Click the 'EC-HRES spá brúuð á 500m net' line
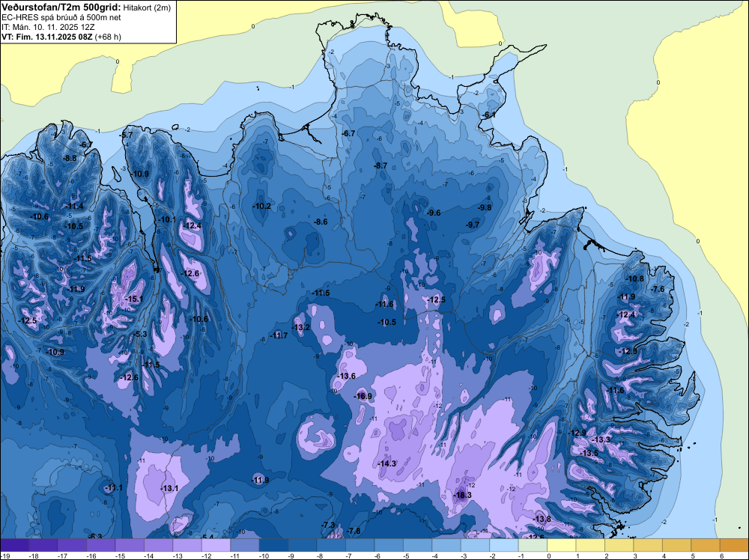The image size is (749, 560). point(61,17)
